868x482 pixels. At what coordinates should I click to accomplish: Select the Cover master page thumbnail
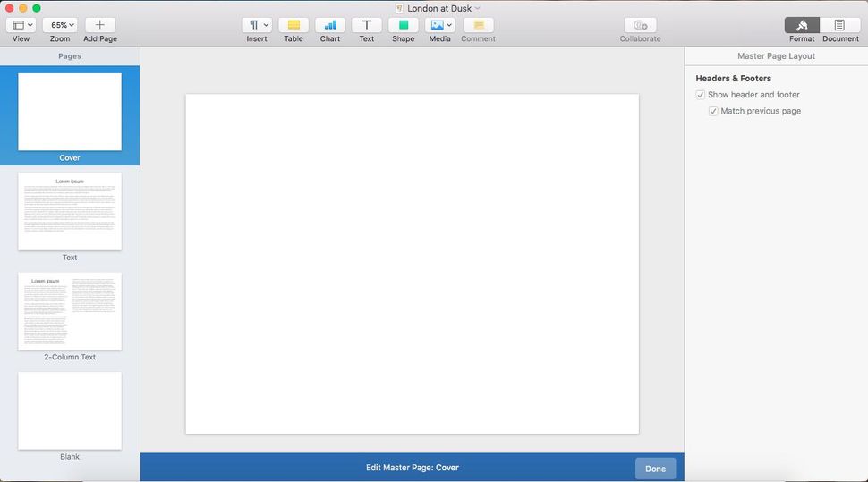tap(70, 112)
